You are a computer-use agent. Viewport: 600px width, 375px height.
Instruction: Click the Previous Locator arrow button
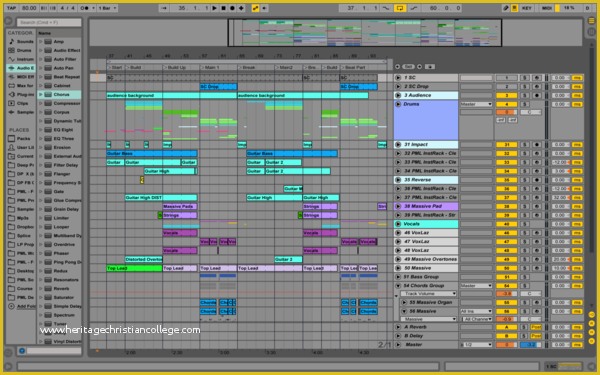398,67
